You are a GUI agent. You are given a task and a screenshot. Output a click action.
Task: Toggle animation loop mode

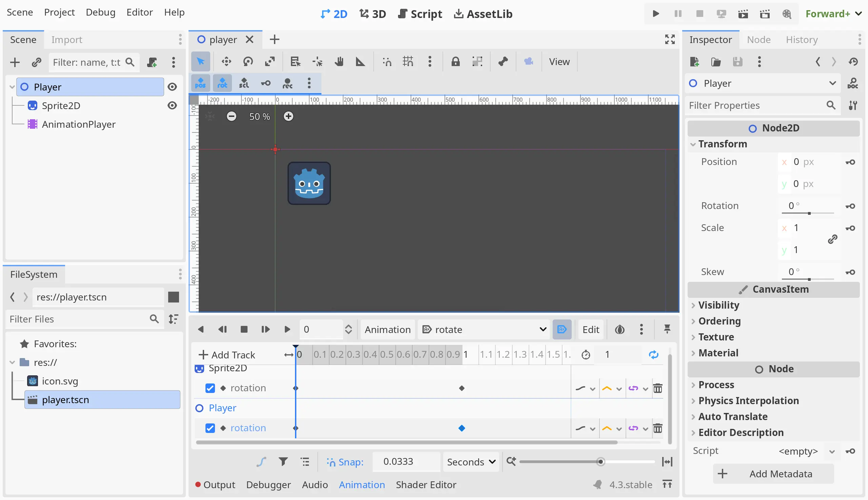pos(654,354)
